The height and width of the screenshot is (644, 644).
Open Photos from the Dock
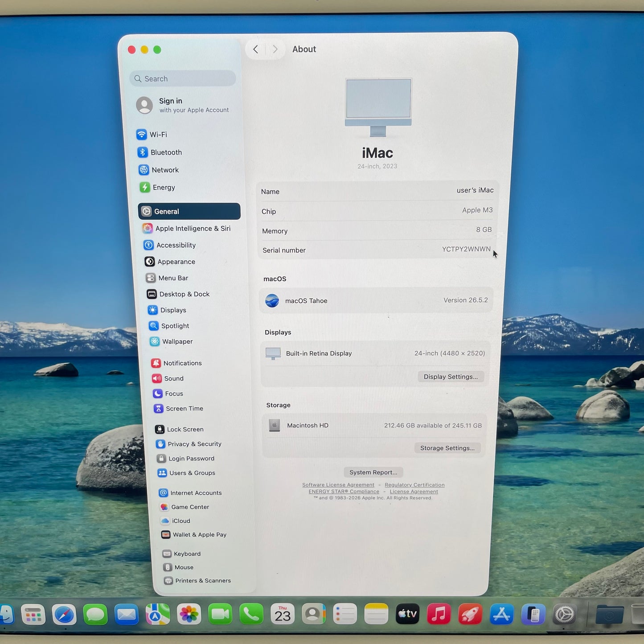tap(189, 615)
